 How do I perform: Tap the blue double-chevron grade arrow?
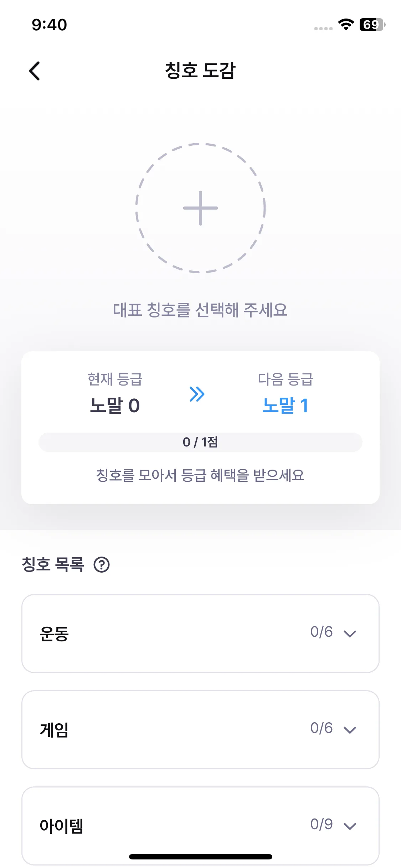[x=197, y=394]
